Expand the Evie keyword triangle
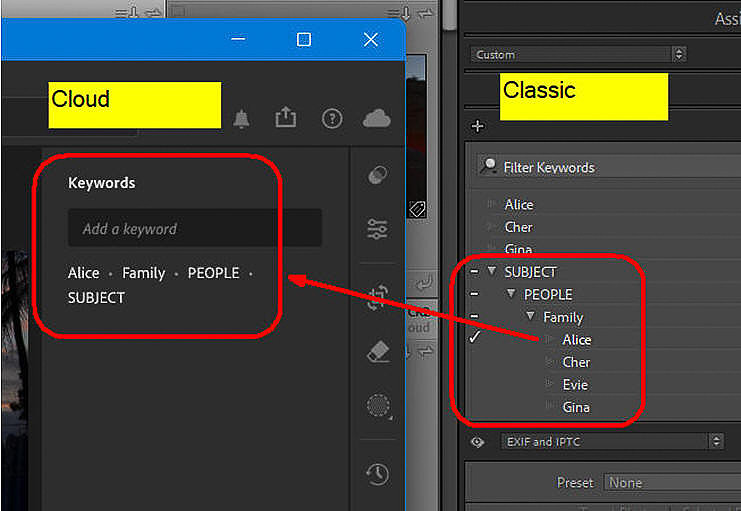741x511 pixels. (x=549, y=383)
